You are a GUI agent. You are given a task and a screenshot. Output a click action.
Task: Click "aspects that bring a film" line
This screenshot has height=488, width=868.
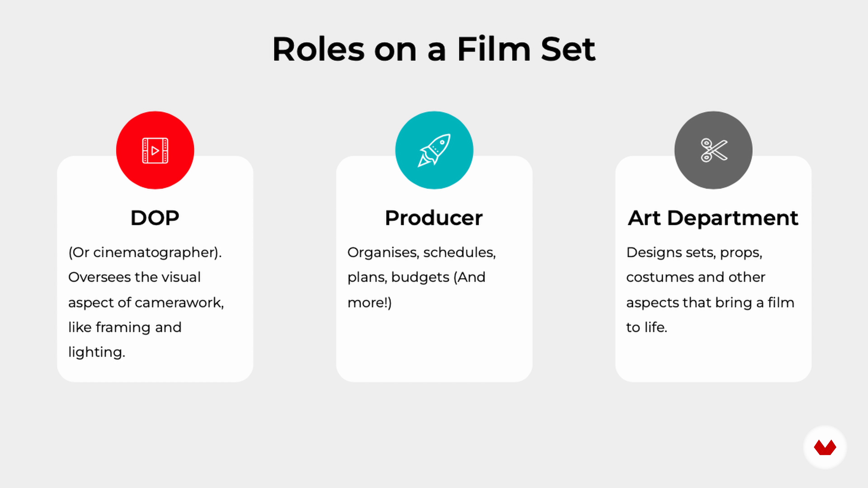click(x=710, y=303)
